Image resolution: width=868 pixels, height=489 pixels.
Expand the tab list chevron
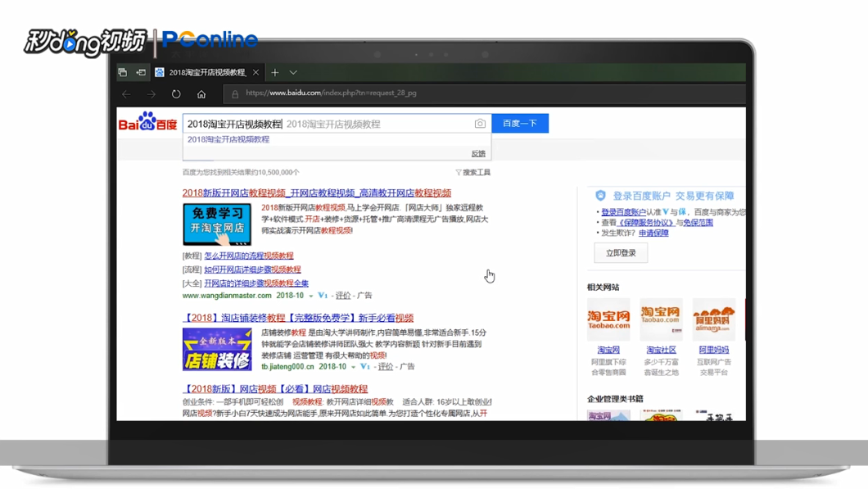pos(293,73)
